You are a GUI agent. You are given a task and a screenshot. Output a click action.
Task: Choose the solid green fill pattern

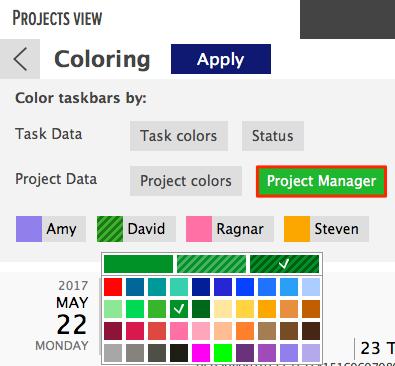point(138,264)
